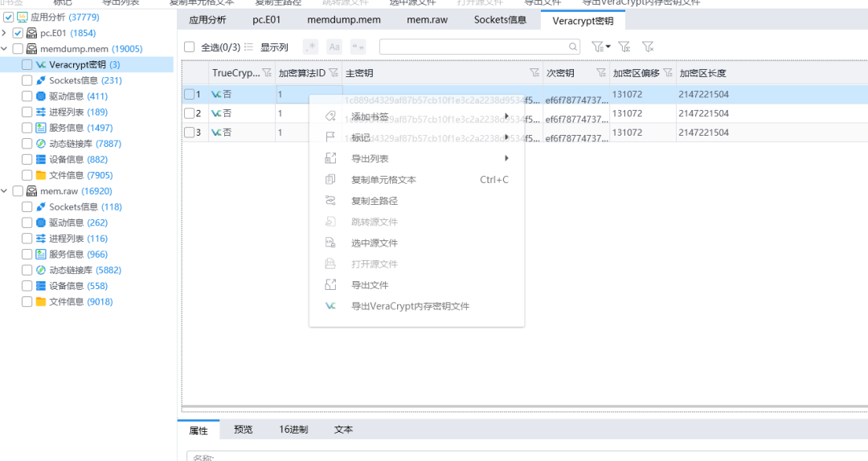This screenshot has width=868, height=461.
Task: Click the clear-filter funnel with x icon
Action: pos(648,47)
